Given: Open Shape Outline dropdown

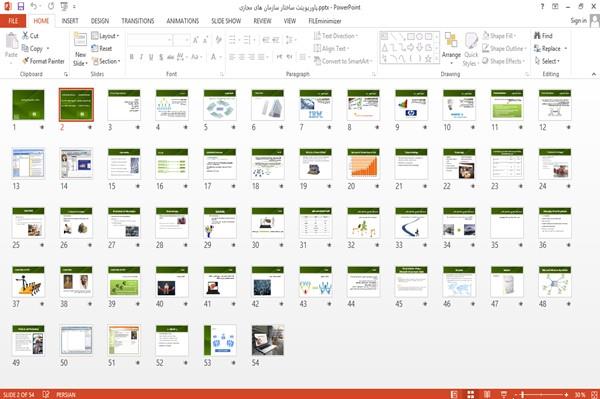Looking at the screenshot, I should pos(505,48).
